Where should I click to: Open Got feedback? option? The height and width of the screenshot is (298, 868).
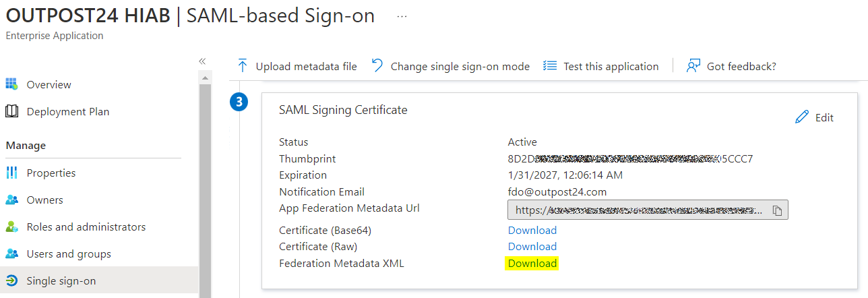pyautogui.click(x=732, y=66)
